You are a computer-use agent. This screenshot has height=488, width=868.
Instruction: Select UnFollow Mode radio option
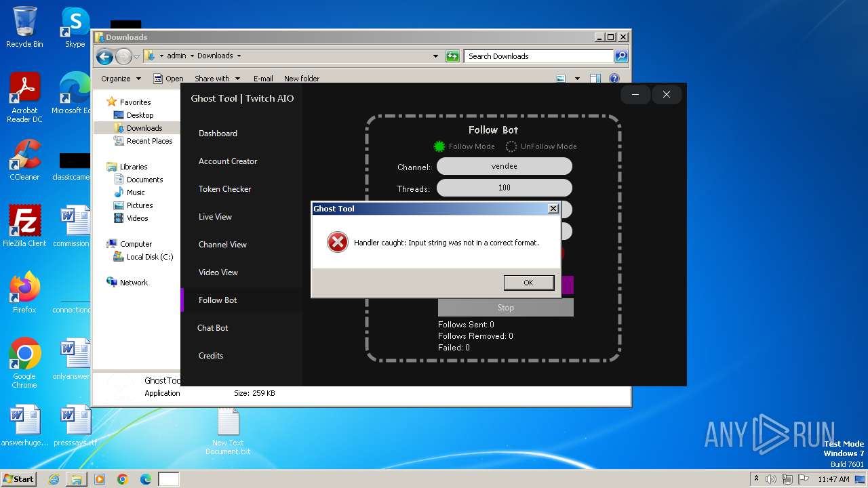point(541,146)
